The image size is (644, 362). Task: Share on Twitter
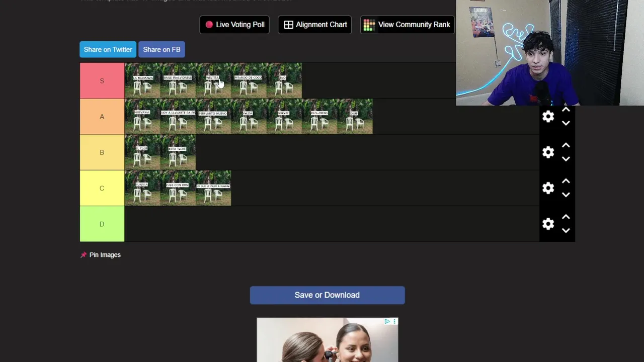[108, 49]
